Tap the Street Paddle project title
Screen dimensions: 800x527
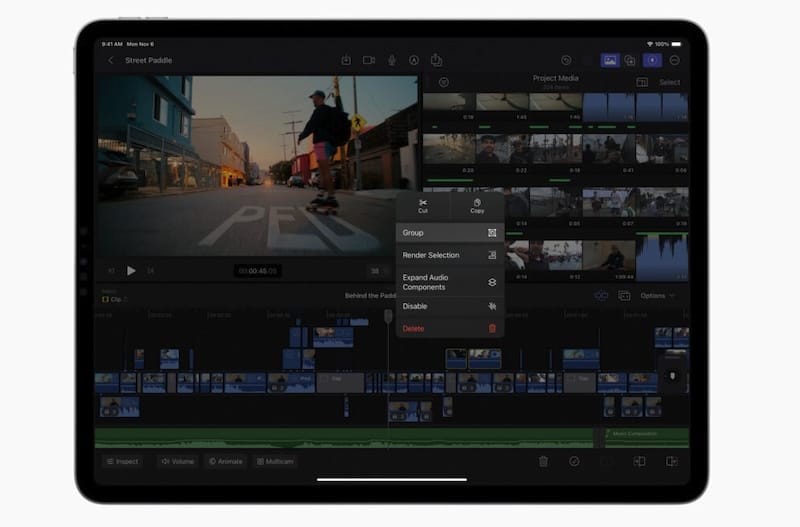[148, 60]
